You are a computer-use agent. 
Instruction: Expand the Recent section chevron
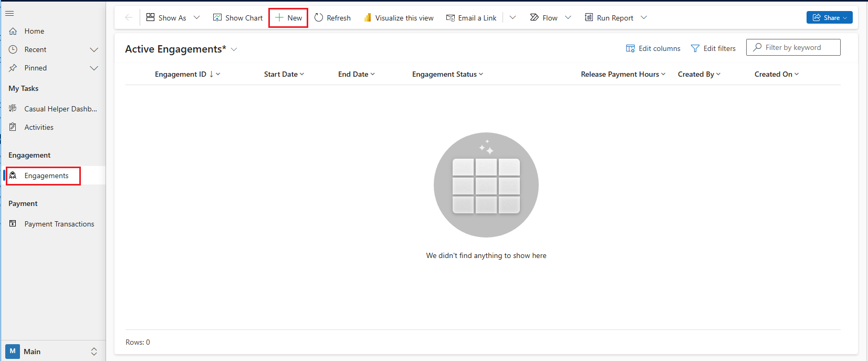tap(94, 49)
